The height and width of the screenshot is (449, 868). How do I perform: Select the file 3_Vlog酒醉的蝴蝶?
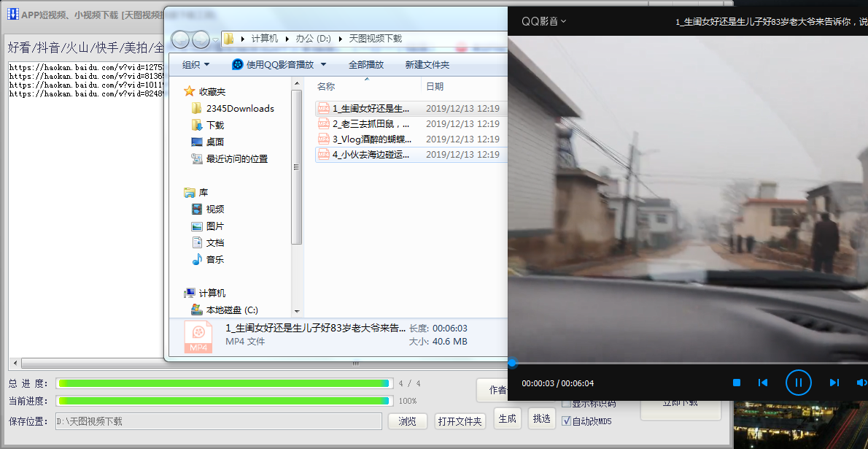411,139
